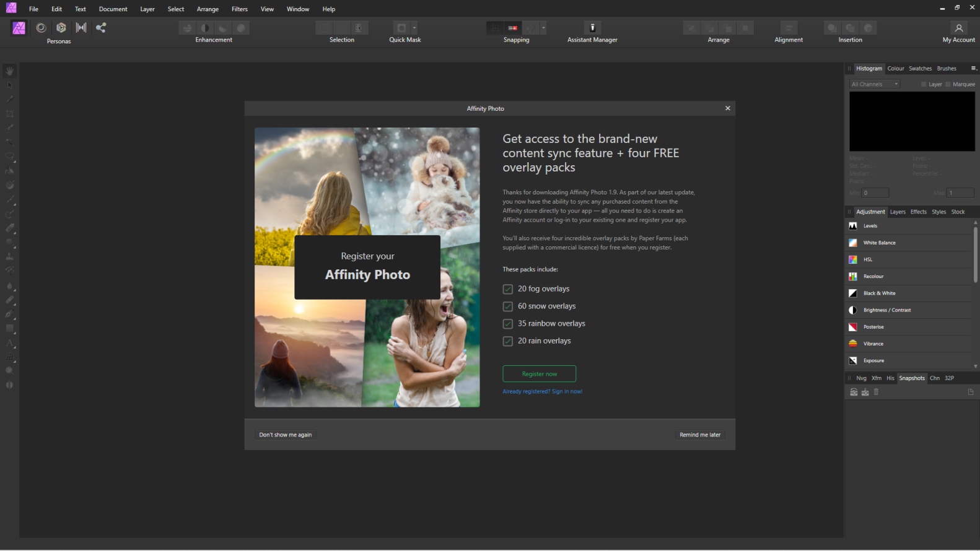This screenshot has height=551, width=980.
Task: Open the Develop Persona
Action: 61,28
